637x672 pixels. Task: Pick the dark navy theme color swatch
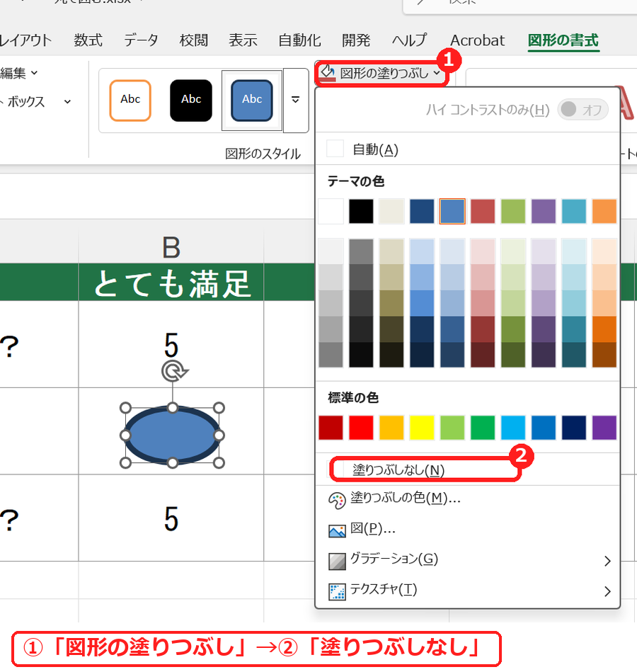(x=422, y=211)
